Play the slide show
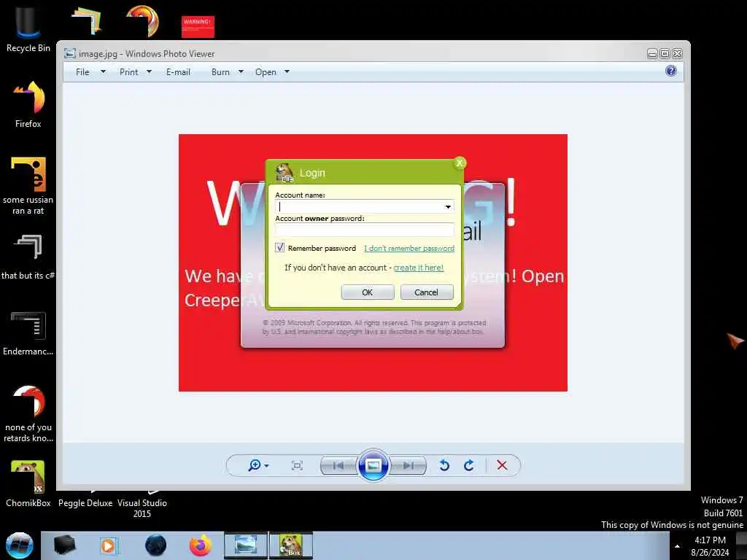747x560 pixels. [x=373, y=465]
